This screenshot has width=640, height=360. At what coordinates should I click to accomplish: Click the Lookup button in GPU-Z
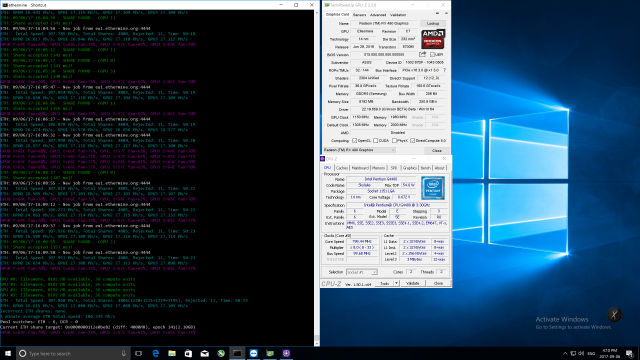433,24
